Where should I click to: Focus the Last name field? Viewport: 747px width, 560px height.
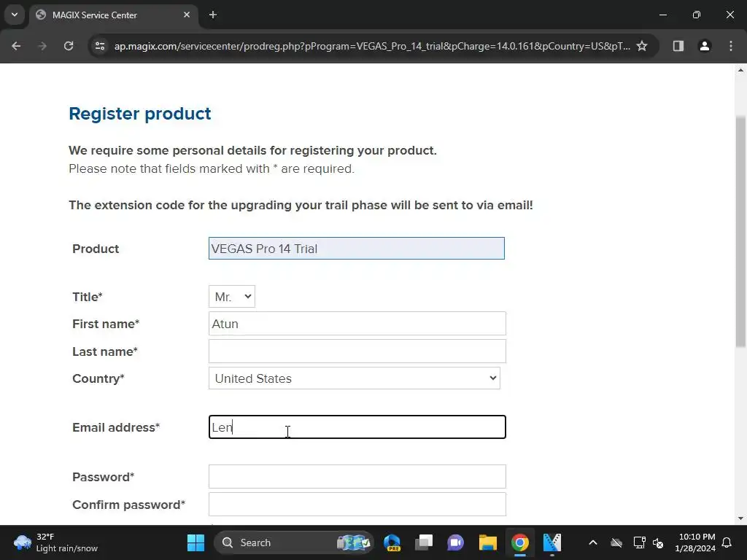click(357, 351)
